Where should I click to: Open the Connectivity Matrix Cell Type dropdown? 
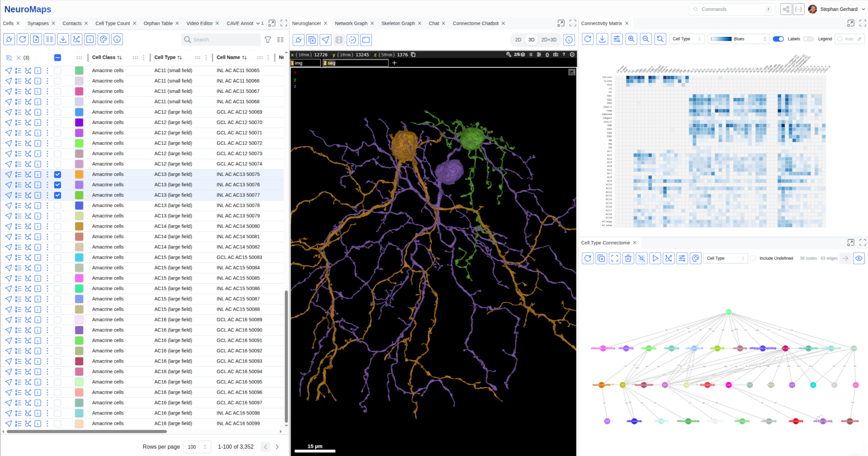[687, 39]
